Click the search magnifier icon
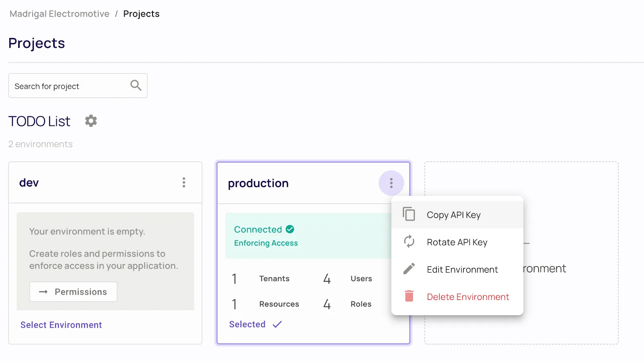 [x=136, y=85]
